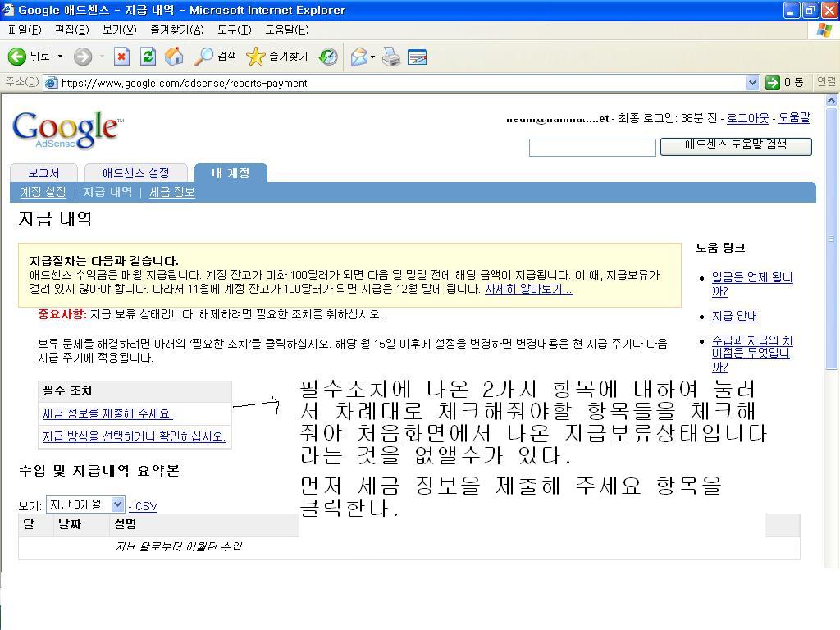Open the 보기(V) menu
The image size is (840, 630).
(120, 30)
